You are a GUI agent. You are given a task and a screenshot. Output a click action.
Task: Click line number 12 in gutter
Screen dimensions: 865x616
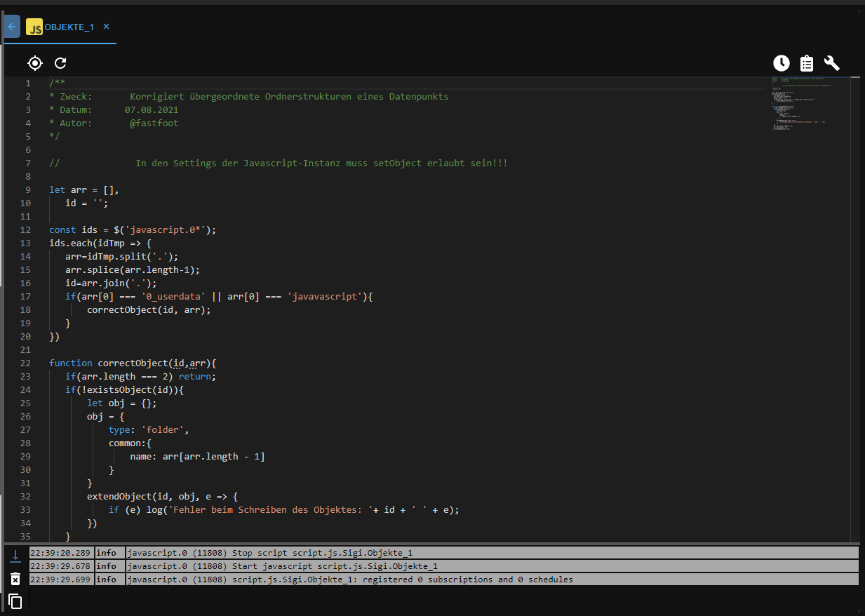click(x=26, y=229)
